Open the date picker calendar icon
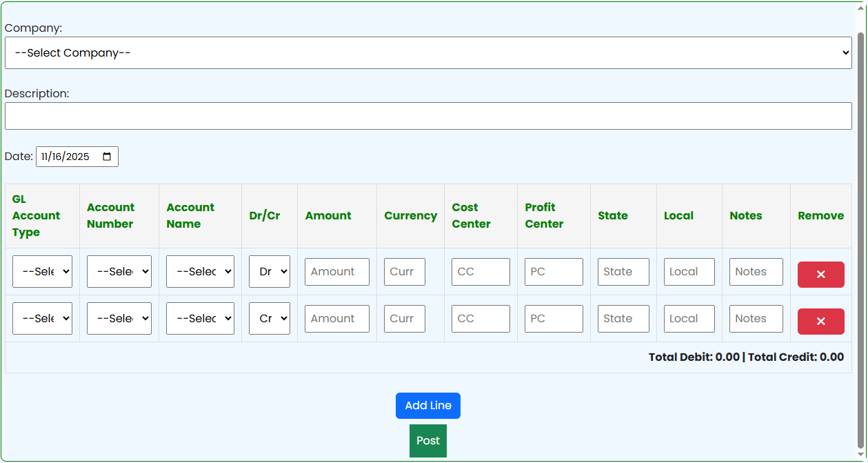Image resolution: width=868 pixels, height=463 pixels. tap(107, 157)
